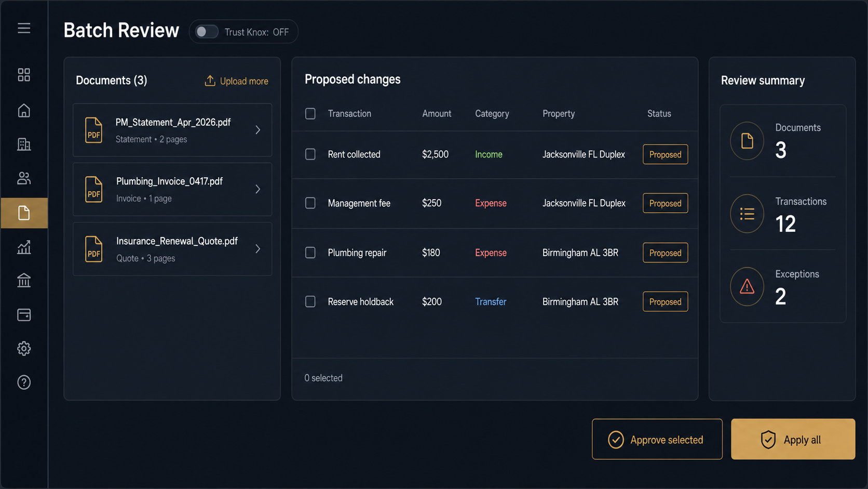Screen dimensions: 868x489
Task: Click the Status column header
Action: 659,113
